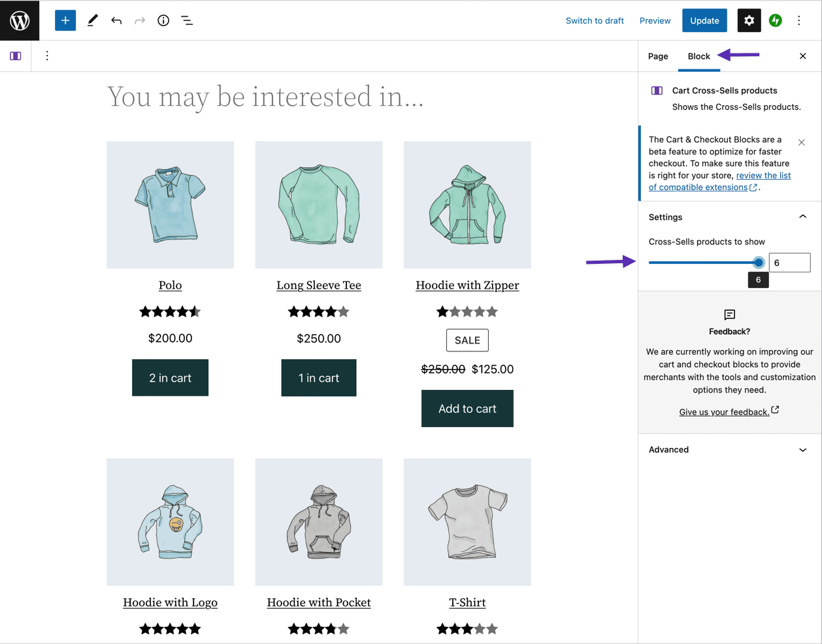Switch to the Page tab
Image resolution: width=822 pixels, height=644 pixels.
(x=658, y=56)
